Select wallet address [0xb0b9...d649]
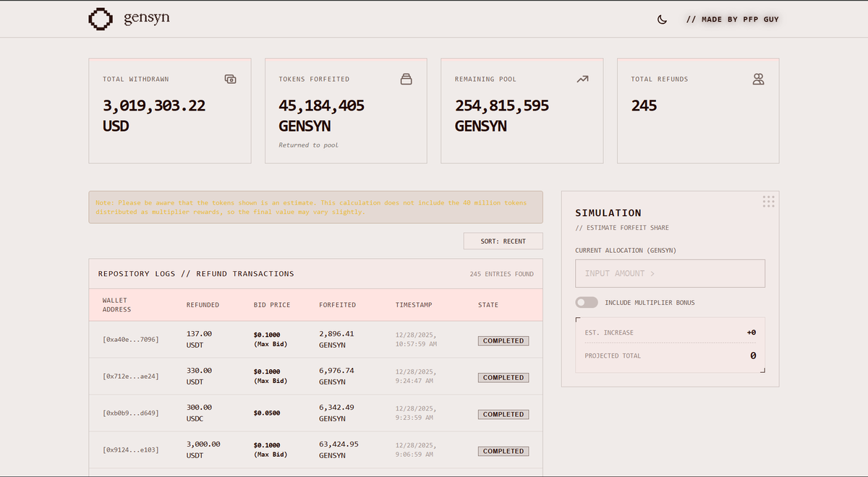Viewport: 868px width, 477px height. point(131,413)
